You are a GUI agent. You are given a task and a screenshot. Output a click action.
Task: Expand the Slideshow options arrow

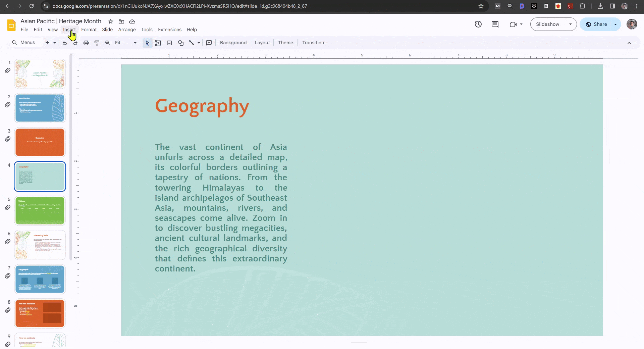[x=570, y=24]
